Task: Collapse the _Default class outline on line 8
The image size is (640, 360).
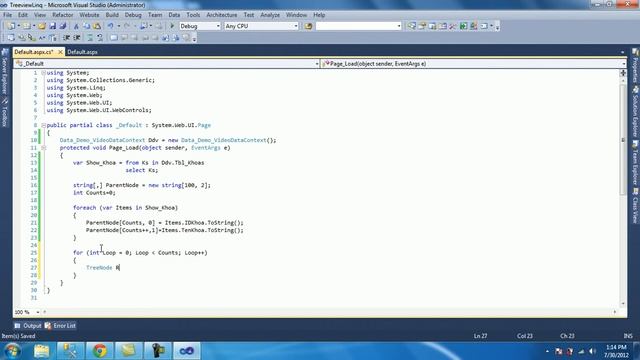Action: [43, 125]
